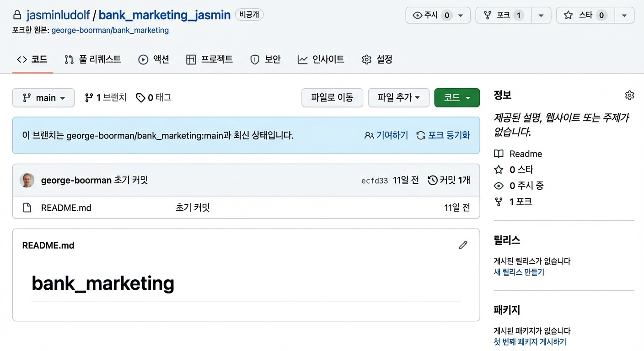Open the jasminludolf owner link

click(x=58, y=15)
